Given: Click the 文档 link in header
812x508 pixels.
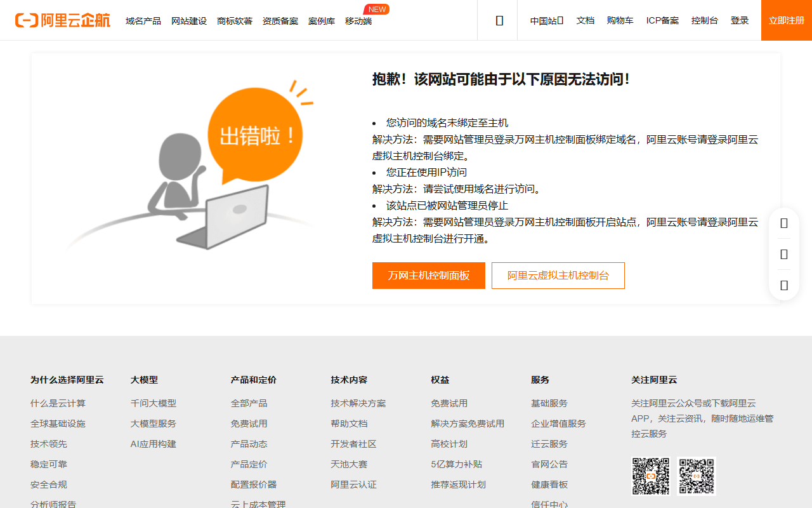Looking at the screenshot, I should (x=586, y=20).
